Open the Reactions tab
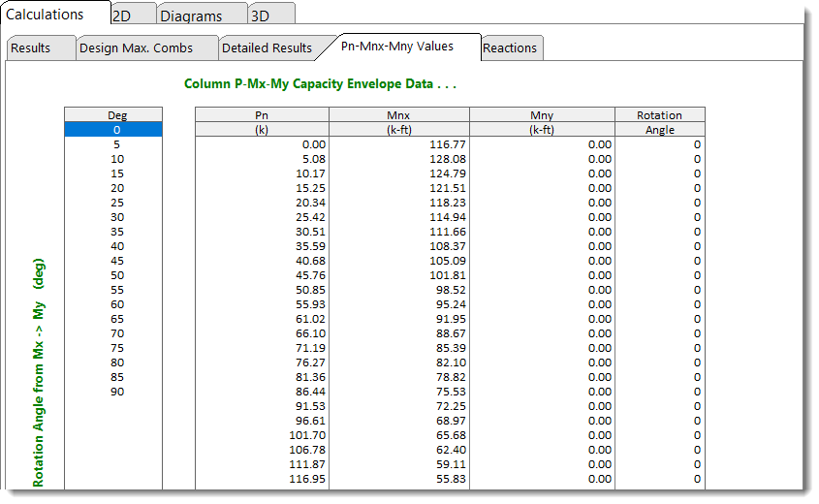819x504 pixels. [510, 47]
